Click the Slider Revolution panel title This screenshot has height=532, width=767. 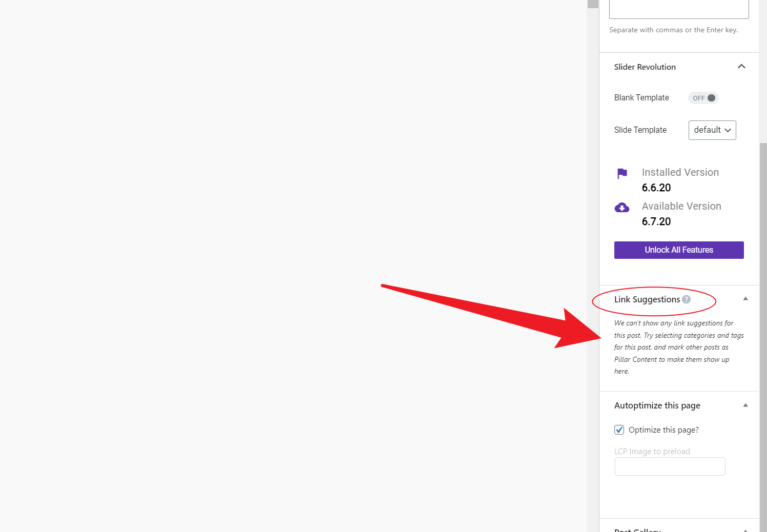click(x=645, y=67)
